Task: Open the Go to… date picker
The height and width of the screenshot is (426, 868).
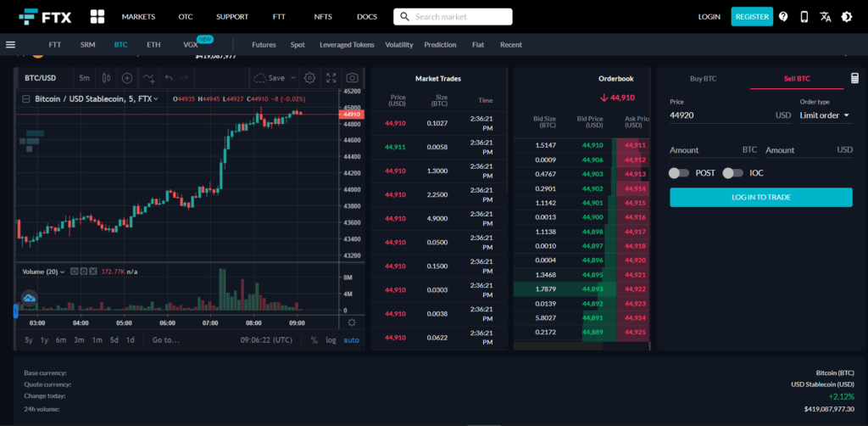Action: point(166,340)
